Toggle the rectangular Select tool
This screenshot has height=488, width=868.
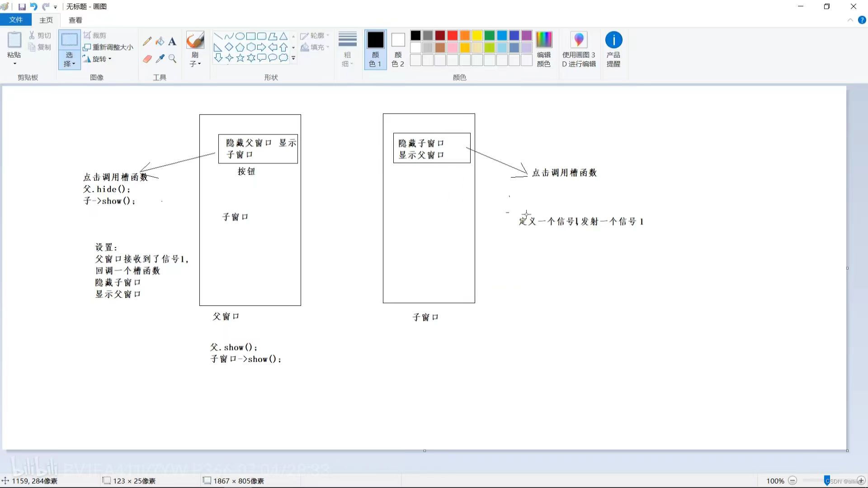click(x=69, y=41)
